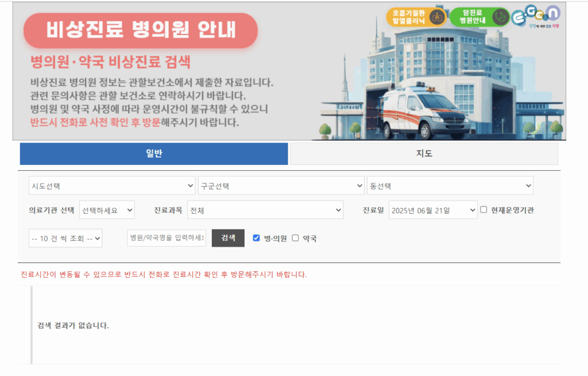
Task: Click the 반드시 전화로 사전 확인 red text
Action: pyautogui.click(x=95, y=122)
